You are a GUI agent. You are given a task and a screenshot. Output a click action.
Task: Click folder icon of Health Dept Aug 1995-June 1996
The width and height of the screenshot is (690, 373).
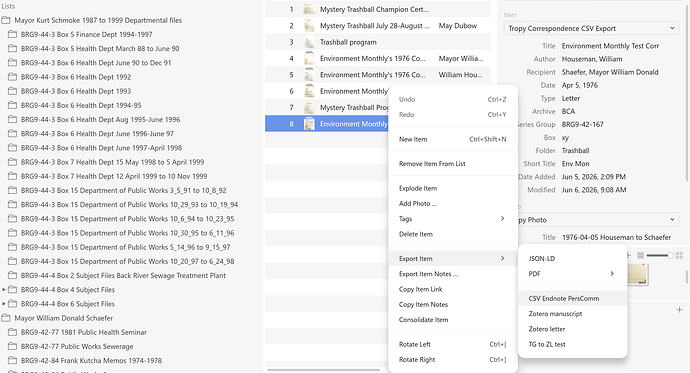pos(13,119)
